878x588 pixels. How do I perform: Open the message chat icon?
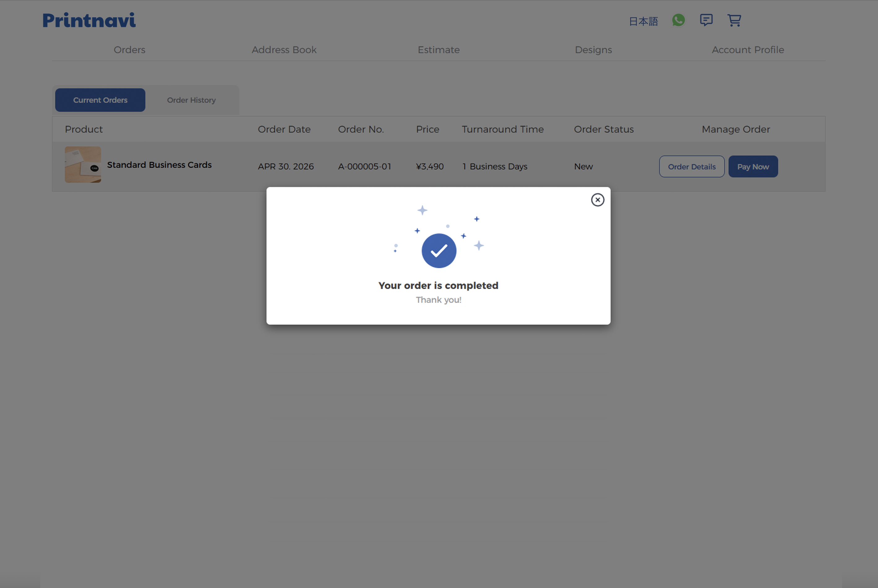point(706,20)
